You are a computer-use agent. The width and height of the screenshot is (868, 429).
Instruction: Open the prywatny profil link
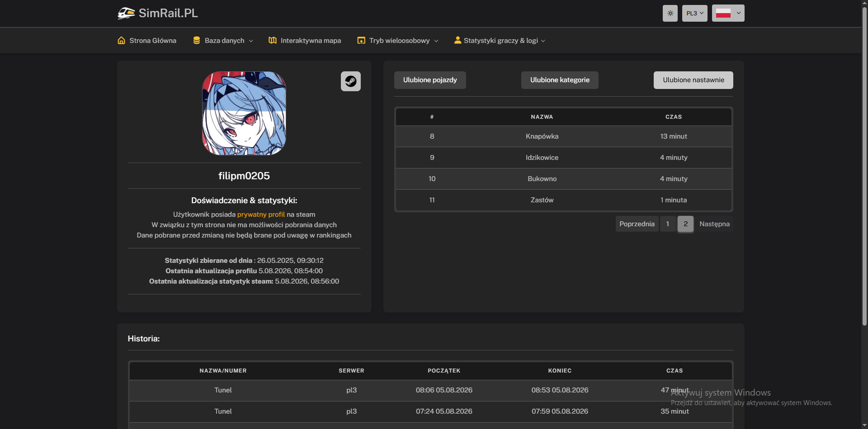[261, 214]
